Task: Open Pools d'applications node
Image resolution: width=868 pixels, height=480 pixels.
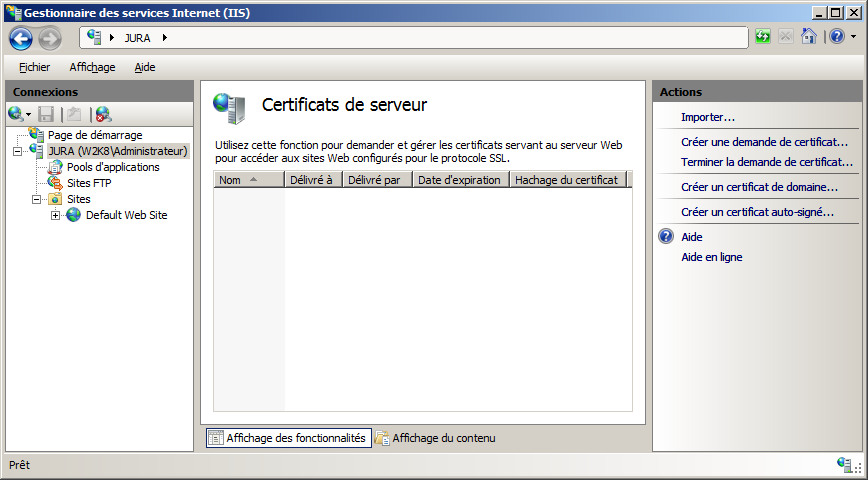Action: [112, 167]
